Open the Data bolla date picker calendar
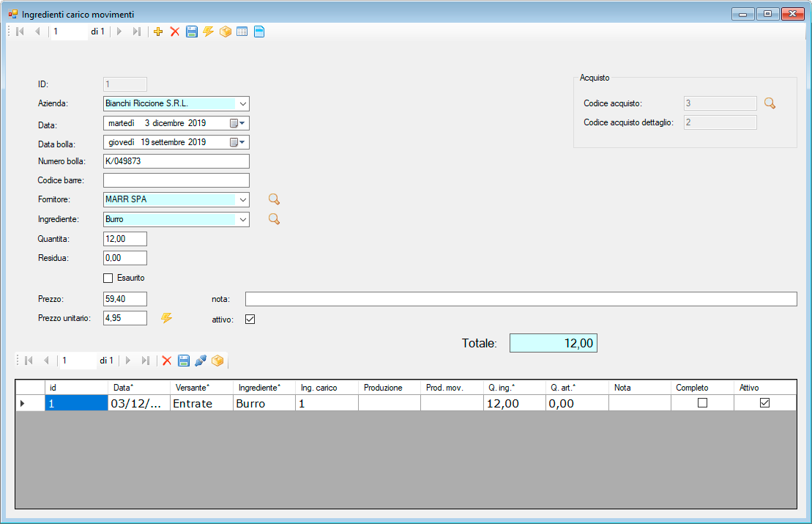The height and width of the screenshot is (524, 812). [x=237, y=142]
